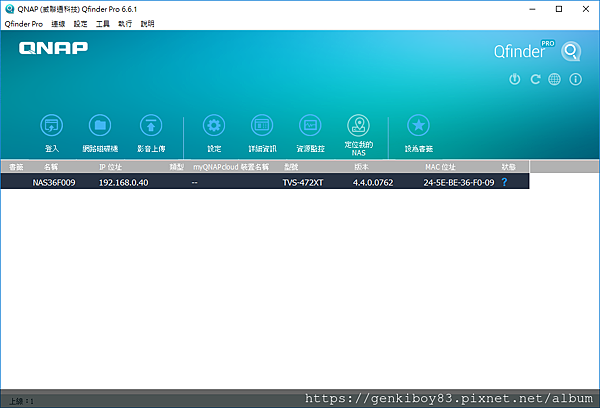Open the 說明 menu
600x408 pixels.
click(147, 24)
